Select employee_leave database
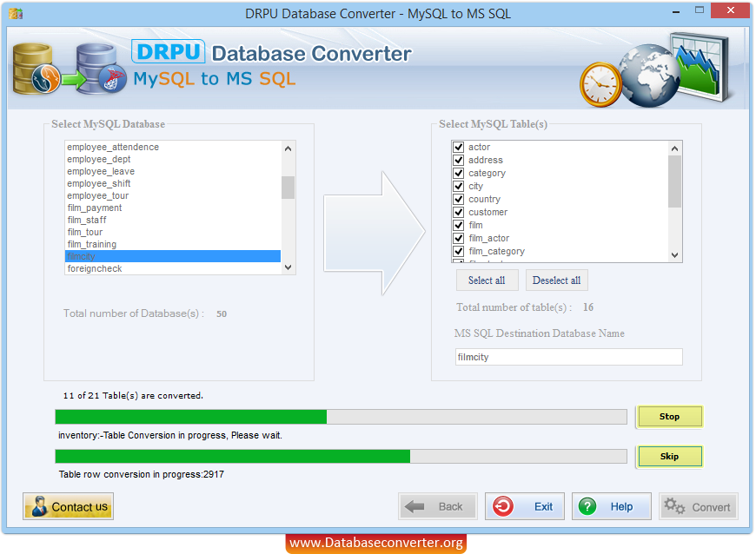 (x=173, y=171)
